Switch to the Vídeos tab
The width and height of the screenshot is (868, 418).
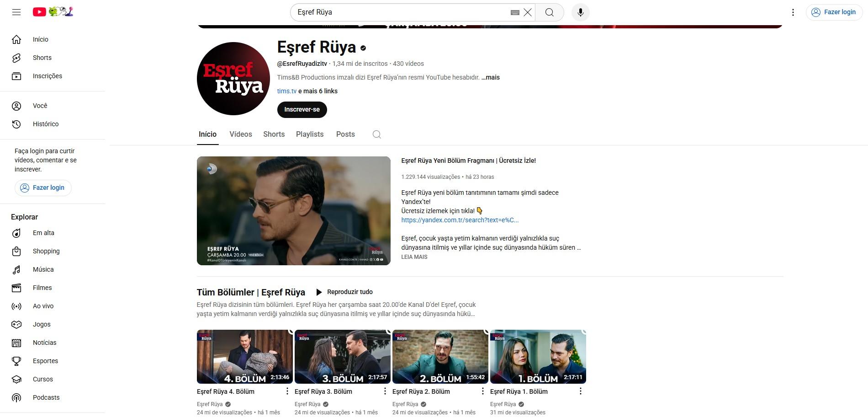pyautogui.click(x=240, y=134)
